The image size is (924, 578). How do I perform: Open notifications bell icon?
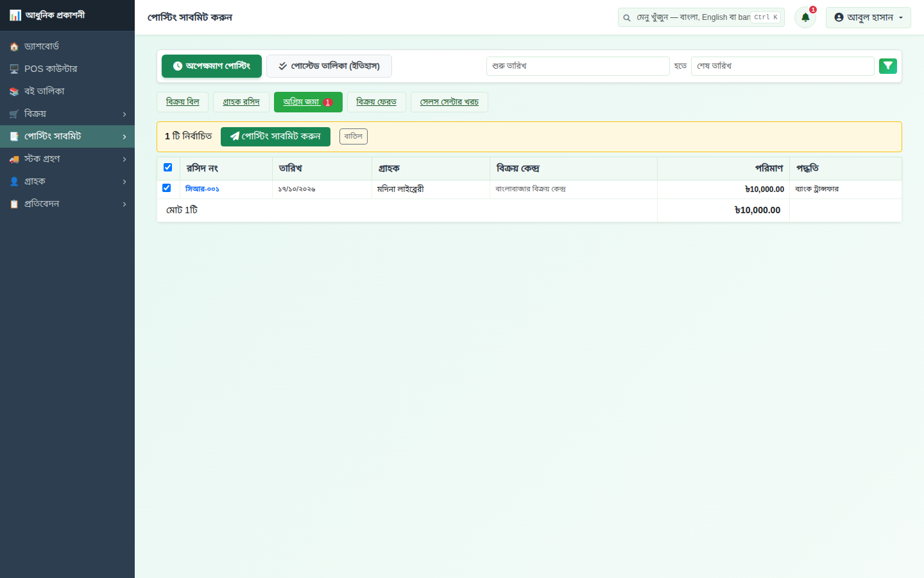[x=805, y=17]
